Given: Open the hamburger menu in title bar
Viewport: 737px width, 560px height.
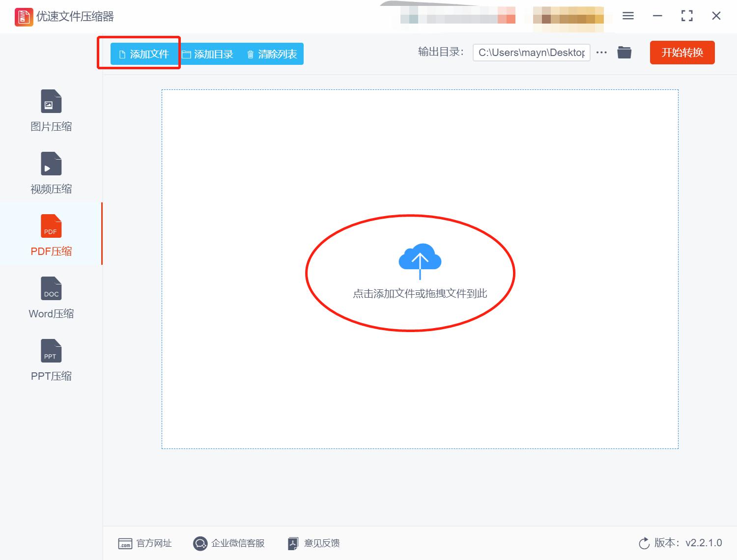Looking at the screenshot, I should point(627,16).
